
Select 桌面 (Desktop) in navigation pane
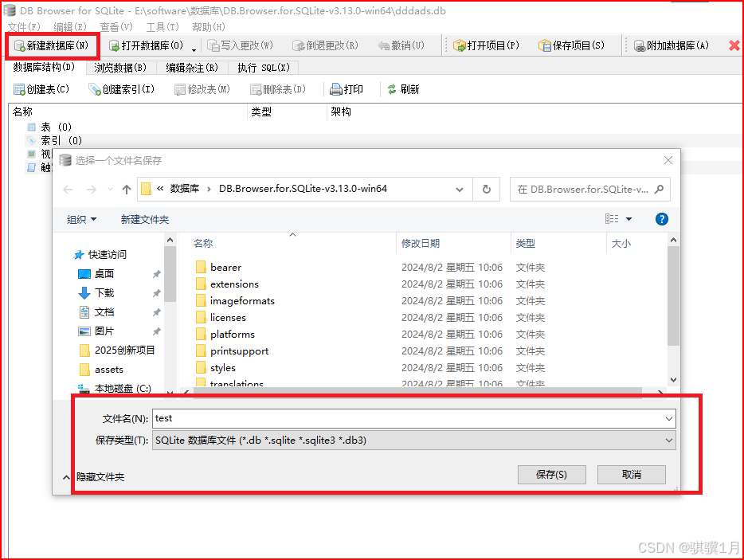96,274
